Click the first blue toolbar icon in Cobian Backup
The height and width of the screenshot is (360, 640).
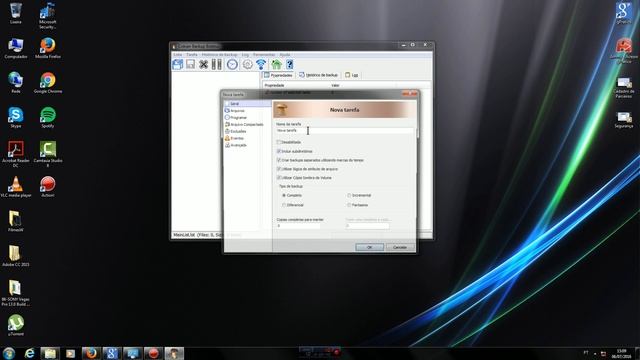(x=178, y=64)
